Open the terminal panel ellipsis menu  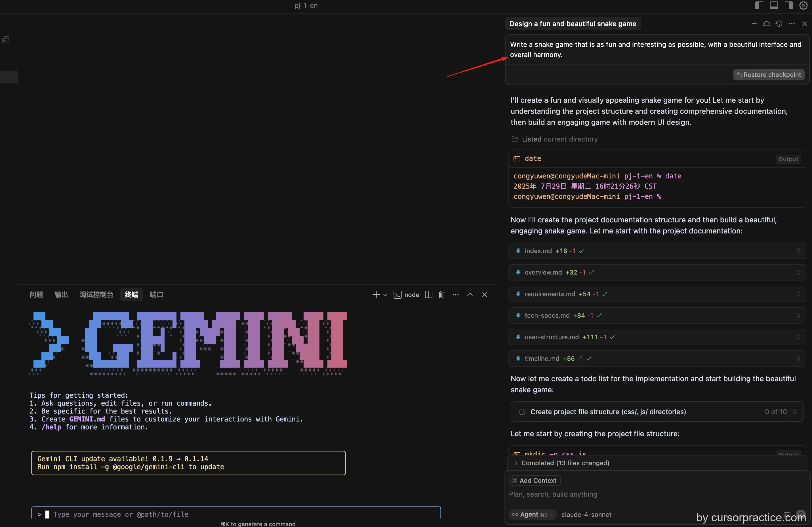coord(455,294)
